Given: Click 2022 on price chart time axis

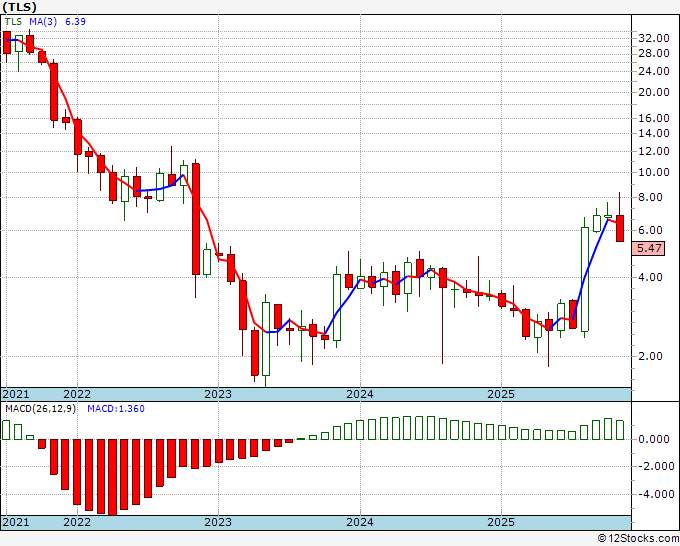Looking at the screenshot, I should point(77,394).
